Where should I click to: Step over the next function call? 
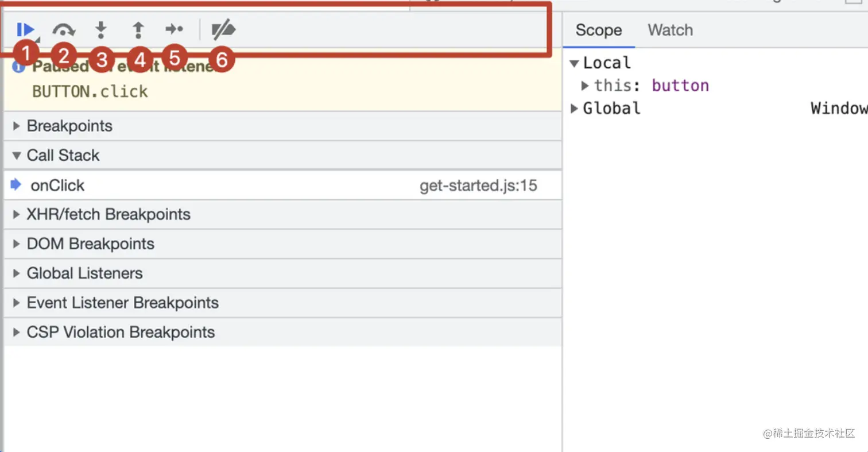coord(63,29)
